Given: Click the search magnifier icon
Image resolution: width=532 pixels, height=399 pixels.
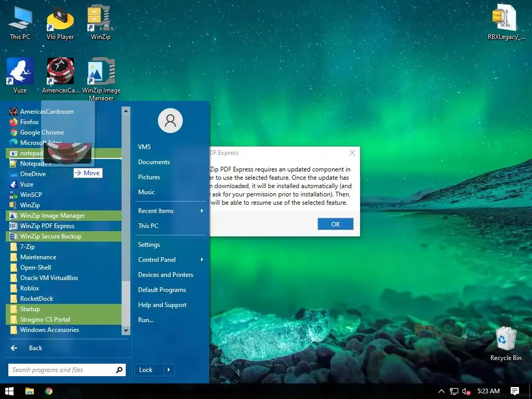Looking at the screenshot, I should point(119,370).
